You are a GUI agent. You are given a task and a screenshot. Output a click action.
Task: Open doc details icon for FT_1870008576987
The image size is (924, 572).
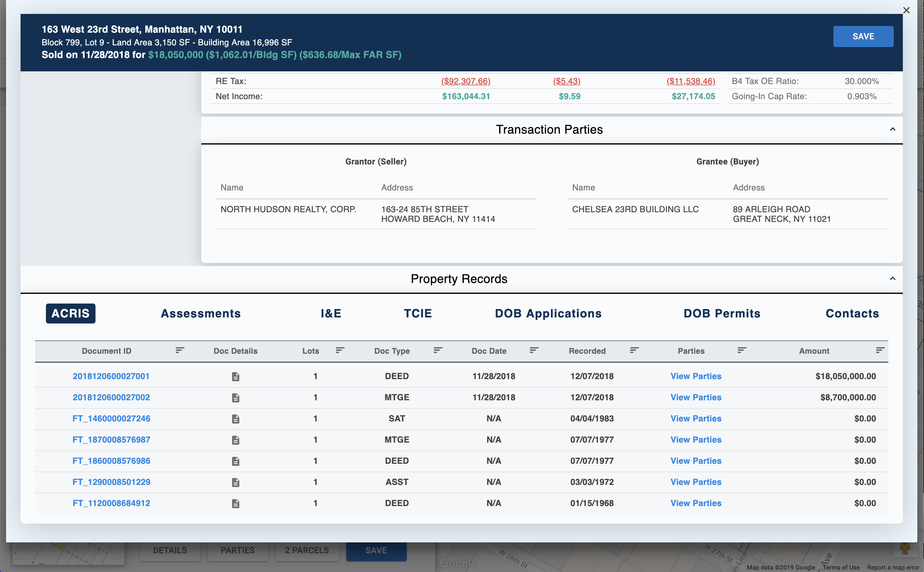(x=236, y=440)
